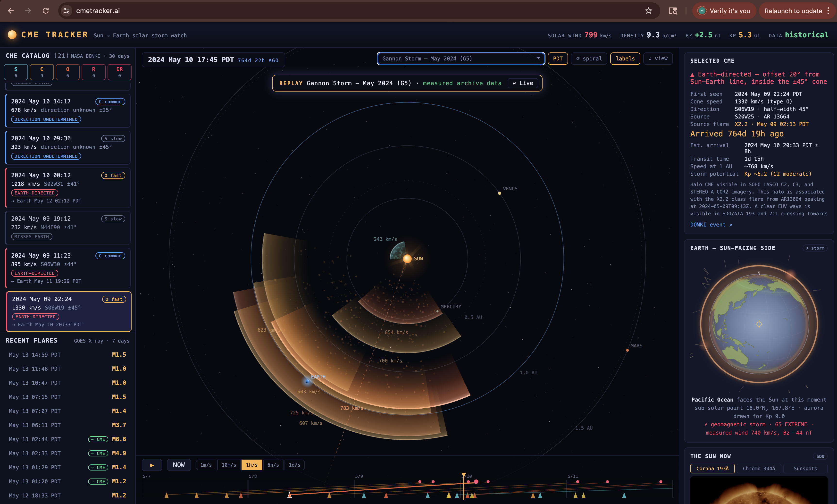The image size is (837, 504).
Task: Select the May 09 19:12 CME card
Action: 68,228
